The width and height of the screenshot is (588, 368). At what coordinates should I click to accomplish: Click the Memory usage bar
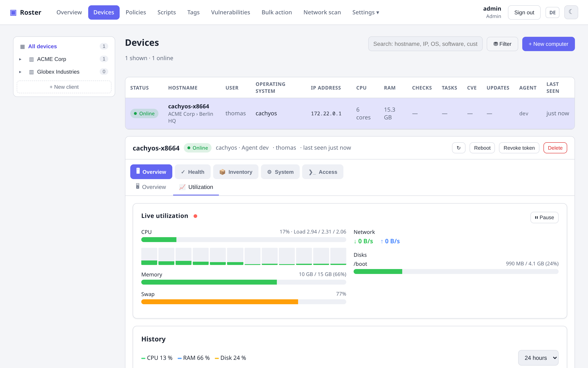tap(244, 282)
